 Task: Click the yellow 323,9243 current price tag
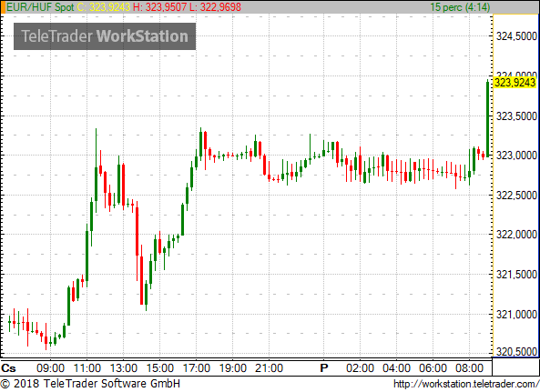[x=515, y=83]
